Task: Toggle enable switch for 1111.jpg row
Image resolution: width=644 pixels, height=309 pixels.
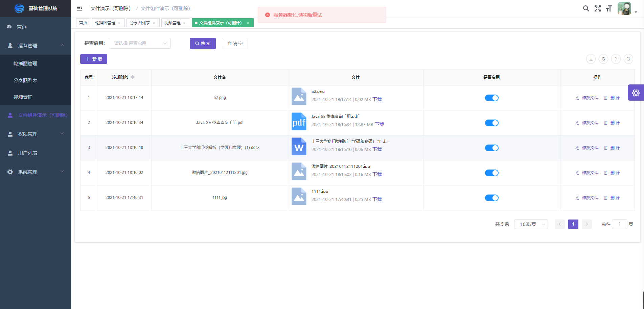Action: click(x=491, y=198)
